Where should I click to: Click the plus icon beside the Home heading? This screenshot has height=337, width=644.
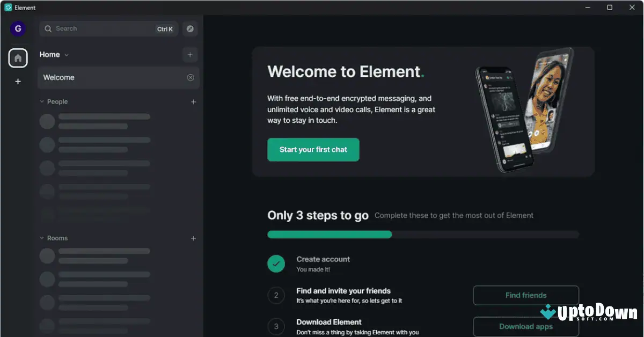tap(190, 54)
